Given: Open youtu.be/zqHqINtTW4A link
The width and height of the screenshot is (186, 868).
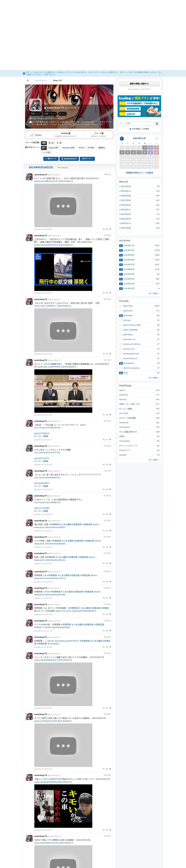Looking at the screenshot, I should click(x=46, y=245).
